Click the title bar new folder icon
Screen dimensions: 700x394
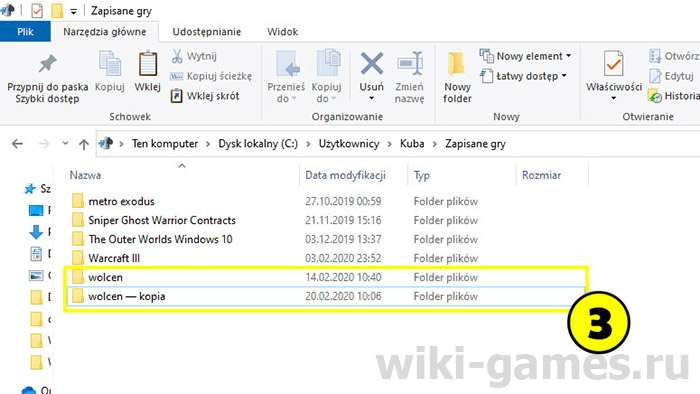tap(57, 11)
